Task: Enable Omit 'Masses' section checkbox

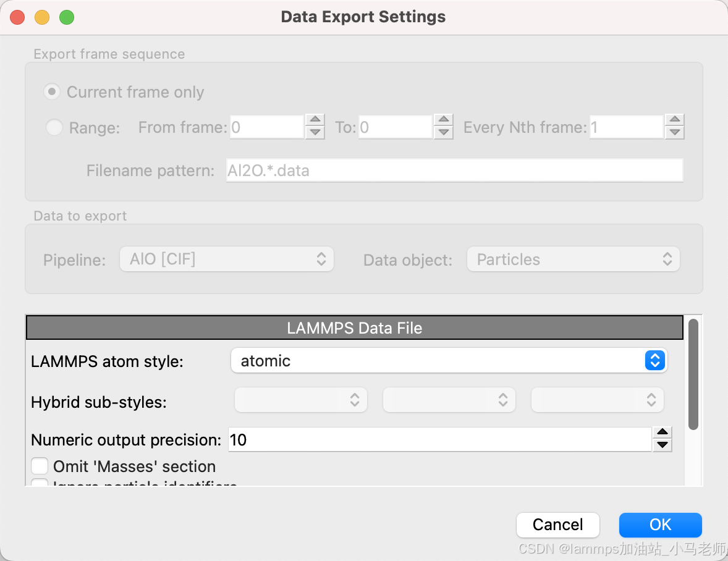Action: [40, 466]
